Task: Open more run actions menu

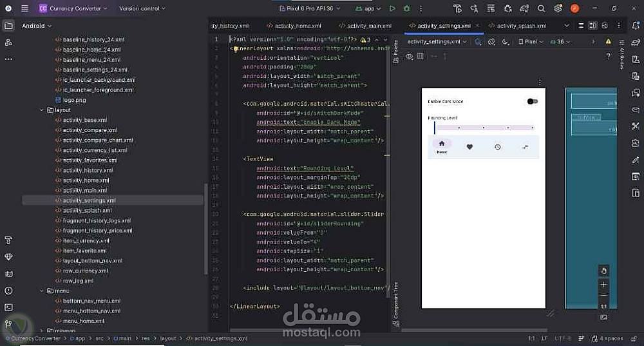Action: 421,8
